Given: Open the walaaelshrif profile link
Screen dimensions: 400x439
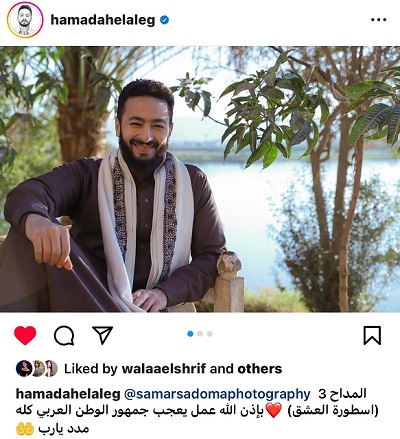Looking at the screenshot, I should [x=164, y=369].
